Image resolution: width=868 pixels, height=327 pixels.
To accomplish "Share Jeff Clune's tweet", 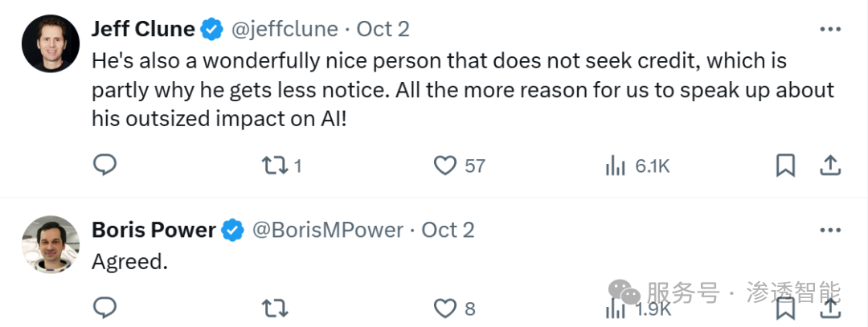I will pos(829,166).
